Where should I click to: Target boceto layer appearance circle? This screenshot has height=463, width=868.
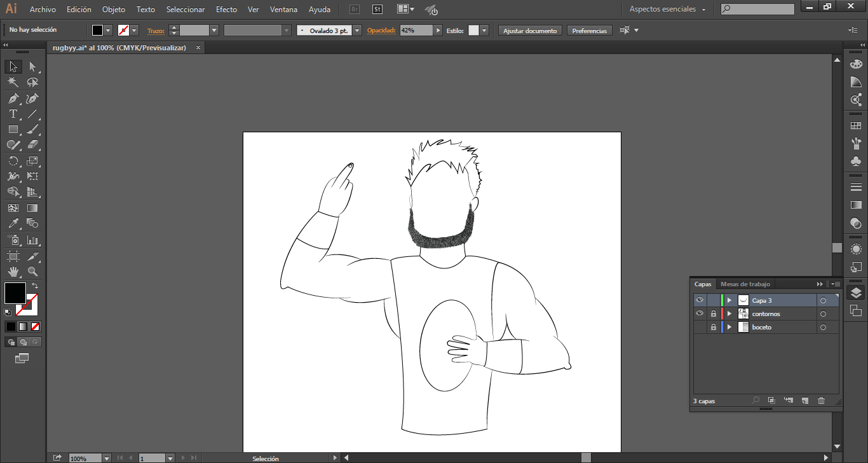point(823,328)
